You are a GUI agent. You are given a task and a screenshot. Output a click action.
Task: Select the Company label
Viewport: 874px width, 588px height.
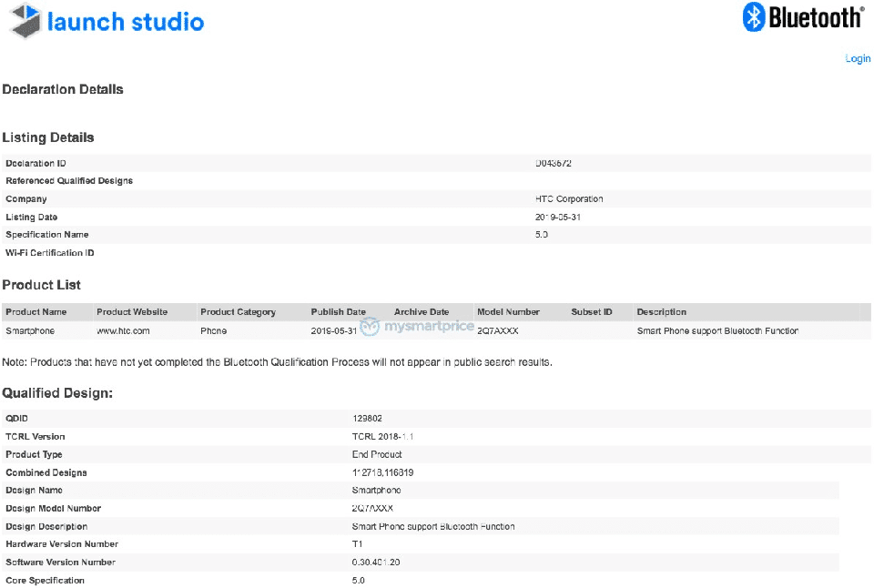click(26, 199)
